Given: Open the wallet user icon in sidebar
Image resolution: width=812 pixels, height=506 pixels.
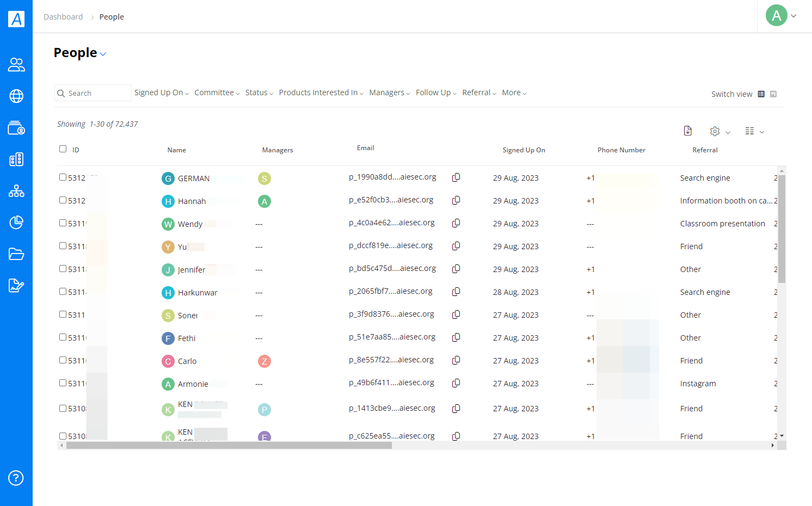Looking at the screenshot, I should point(16,128).
